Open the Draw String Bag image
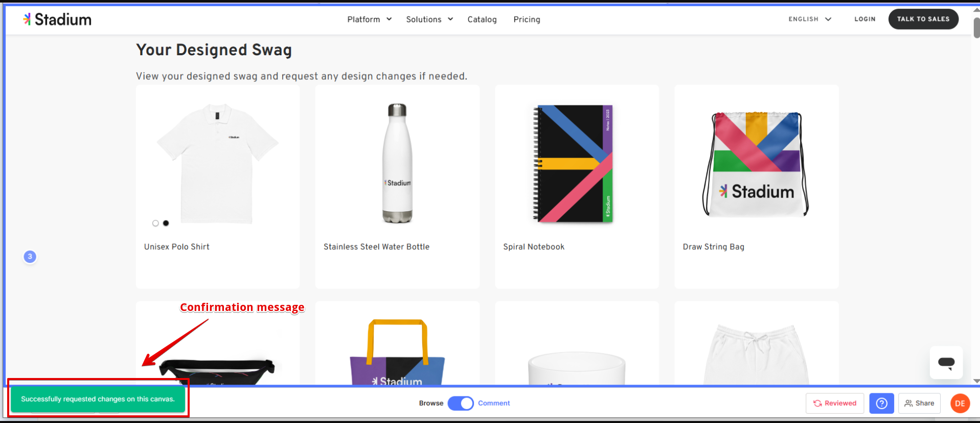Image resolution: width=980 pixels, height=423 pixels. pos(756,164)
